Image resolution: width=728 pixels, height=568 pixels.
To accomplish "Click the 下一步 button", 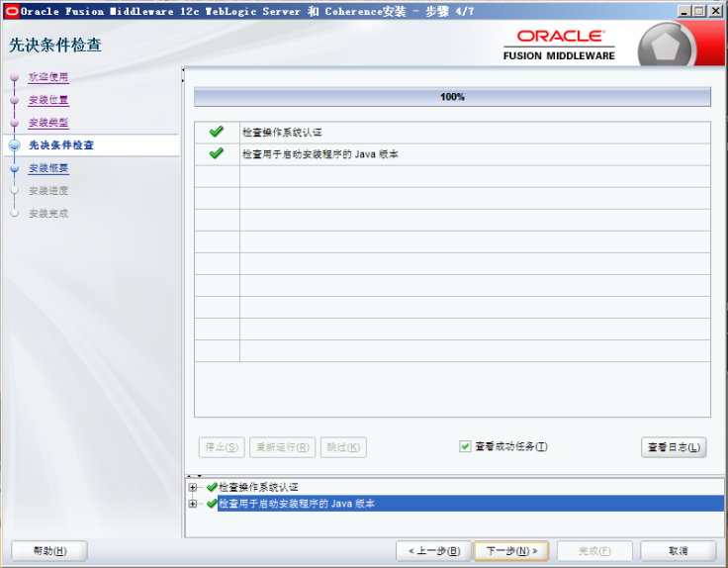I will tap(511, 550).
